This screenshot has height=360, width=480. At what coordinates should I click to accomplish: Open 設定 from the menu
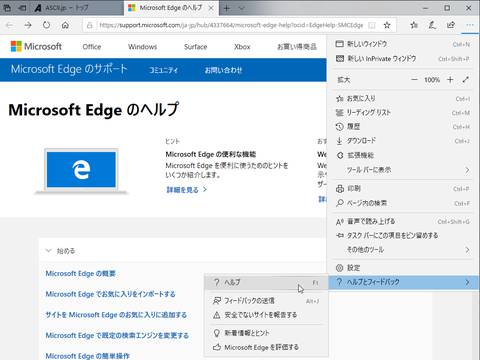coord(403,268)
